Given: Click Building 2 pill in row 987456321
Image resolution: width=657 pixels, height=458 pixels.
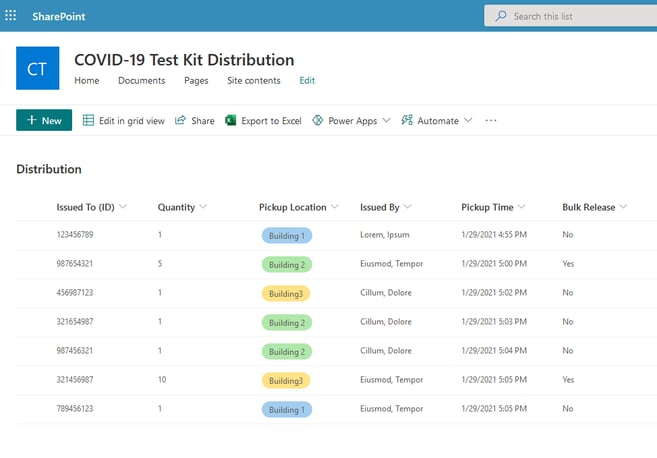Looking at the screenshot, I should [x=287, y=352].
